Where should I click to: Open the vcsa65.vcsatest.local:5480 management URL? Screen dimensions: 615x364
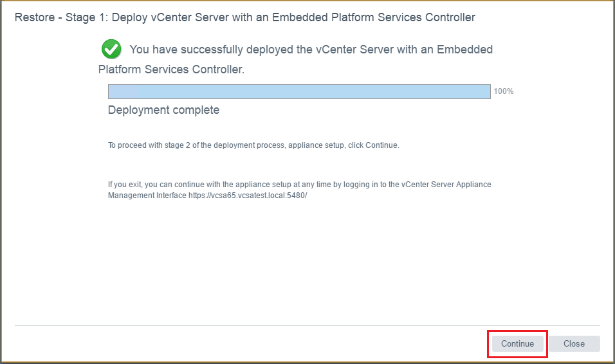[248, 196]
